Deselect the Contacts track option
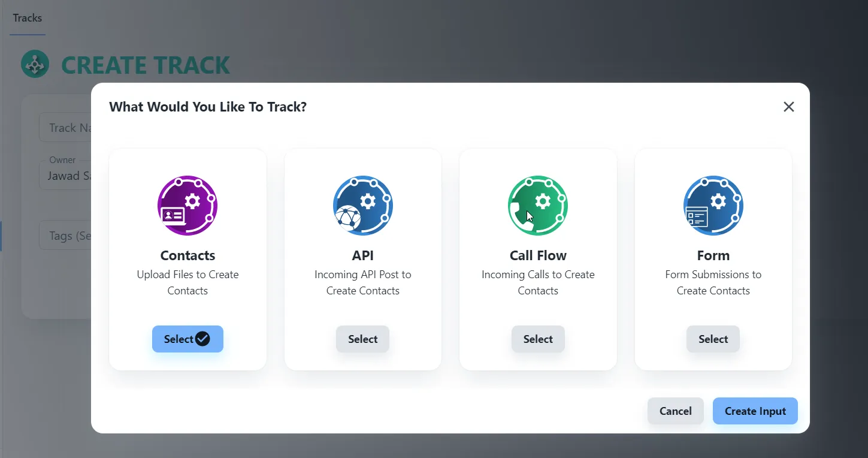868x458 pixels. point(187,339)
